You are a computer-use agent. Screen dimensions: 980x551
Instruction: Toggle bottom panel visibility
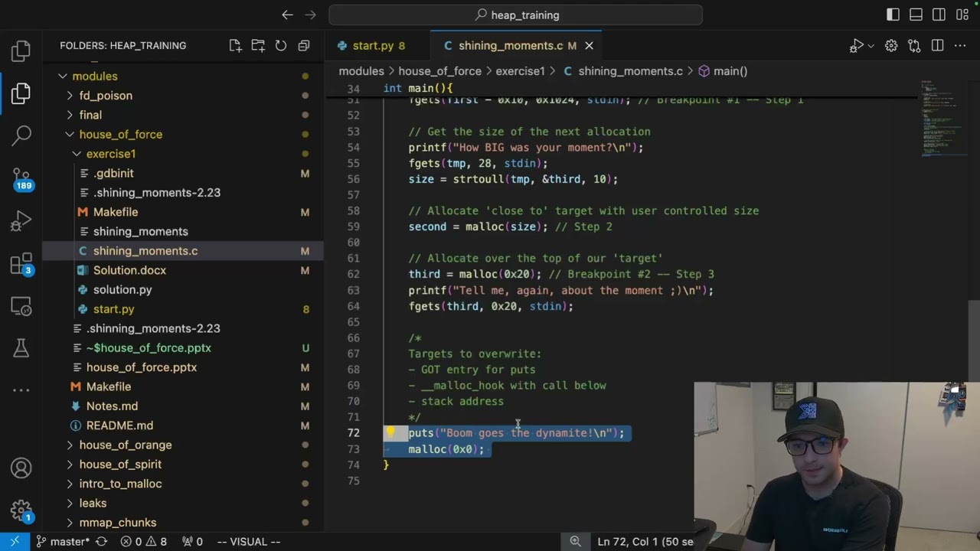(916, 15)
